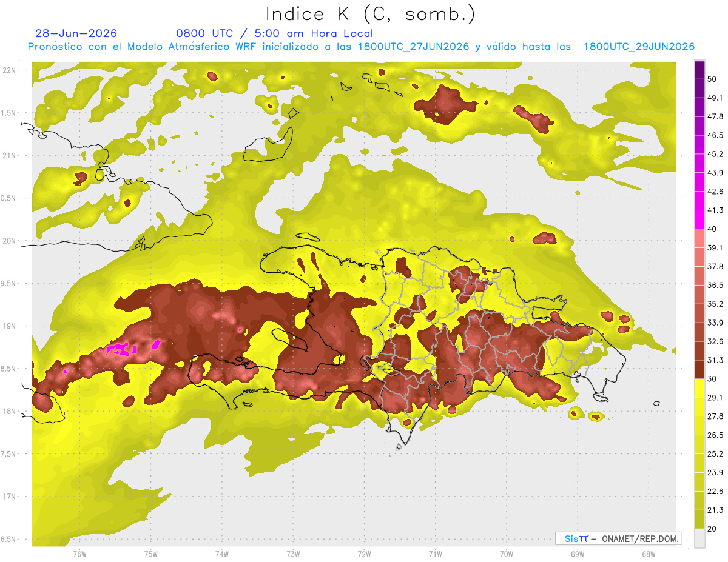728x562 pixels.
Task: Click the "74W" longitude axis label
Action: tap(222, 554)
